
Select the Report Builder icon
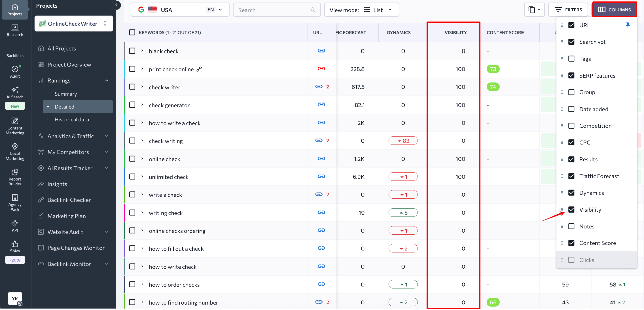pos(15,177)
